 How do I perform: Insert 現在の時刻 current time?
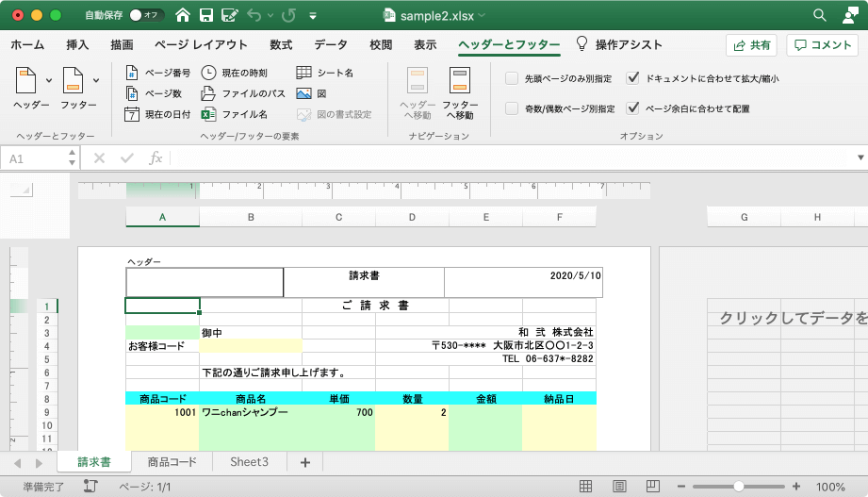234,73
